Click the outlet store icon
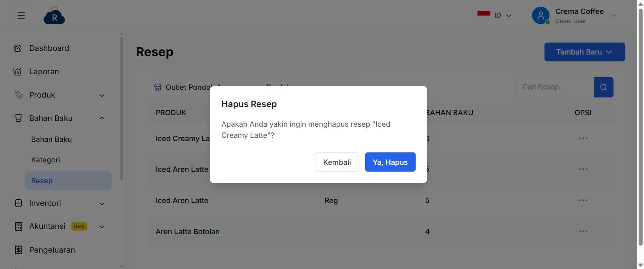The image size is (644, 269). (x=158, y=87)
